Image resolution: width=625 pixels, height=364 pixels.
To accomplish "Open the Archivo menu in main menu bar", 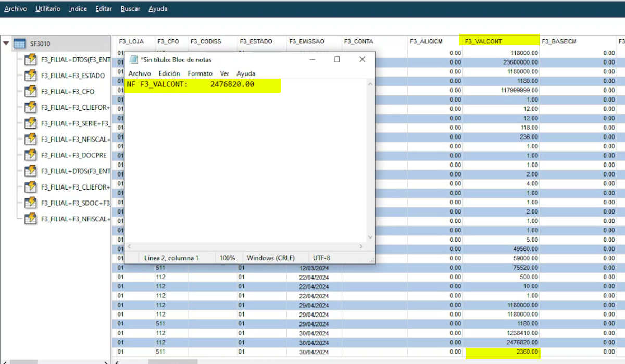I will (16, 9).
